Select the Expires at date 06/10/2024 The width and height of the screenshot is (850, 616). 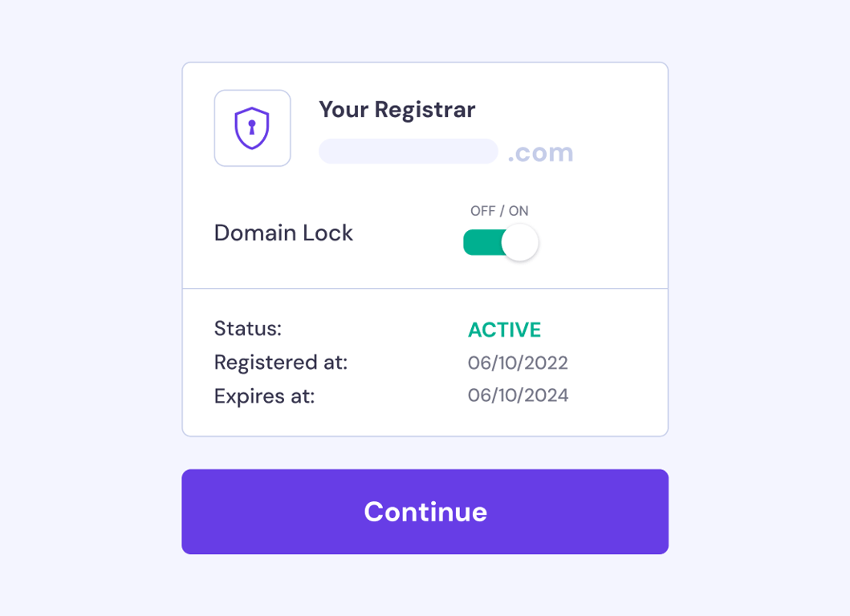point(518,395)
